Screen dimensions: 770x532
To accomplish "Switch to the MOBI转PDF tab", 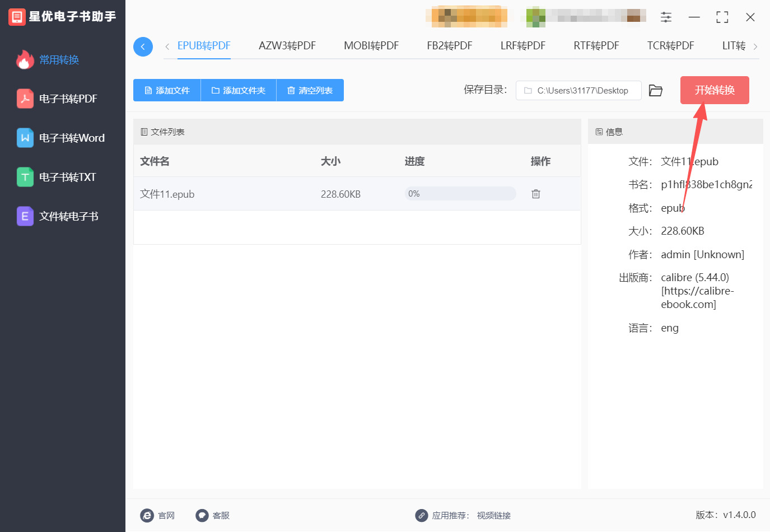I will pos(371,46).
